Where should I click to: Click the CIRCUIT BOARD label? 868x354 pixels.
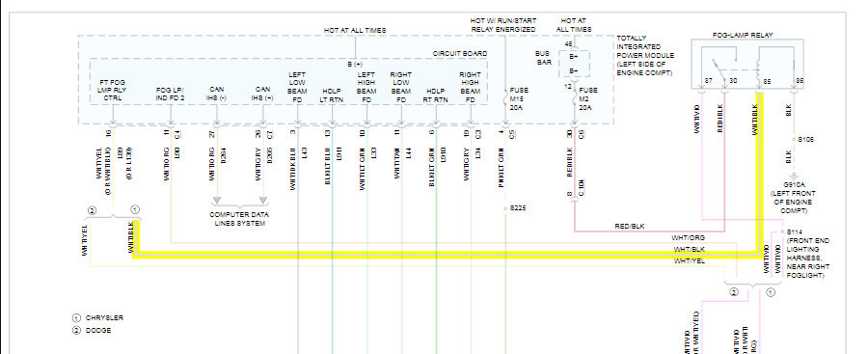tap(459, 54)
